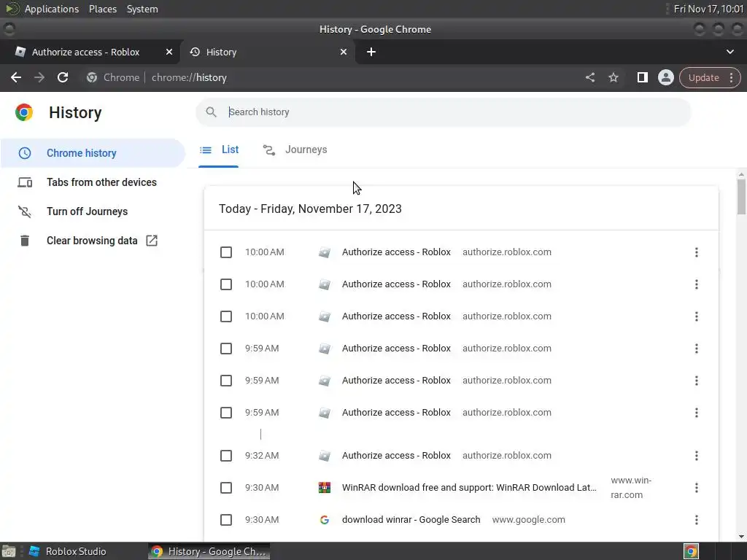Open Clear browsing data
Screen dimensions: 747x560
93,241
